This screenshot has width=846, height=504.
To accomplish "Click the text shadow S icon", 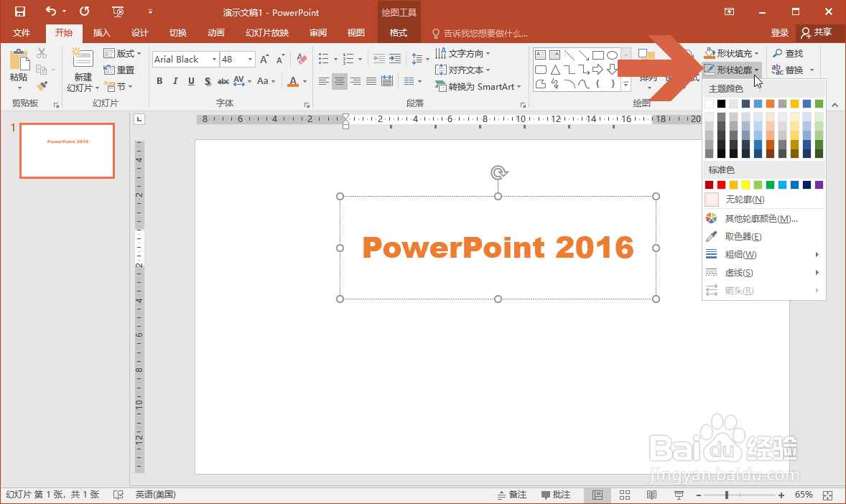I will click(208, 81).
